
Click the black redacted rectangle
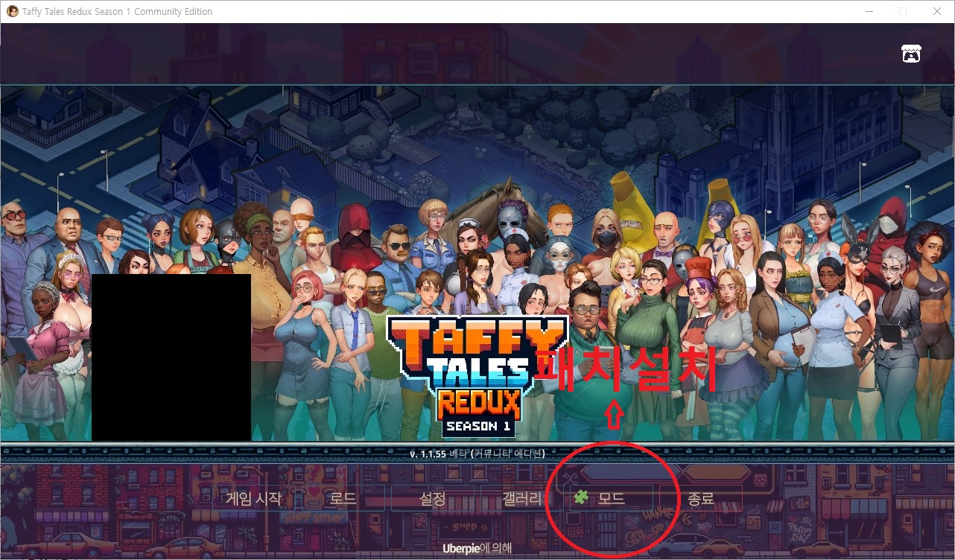coord(171,357)
